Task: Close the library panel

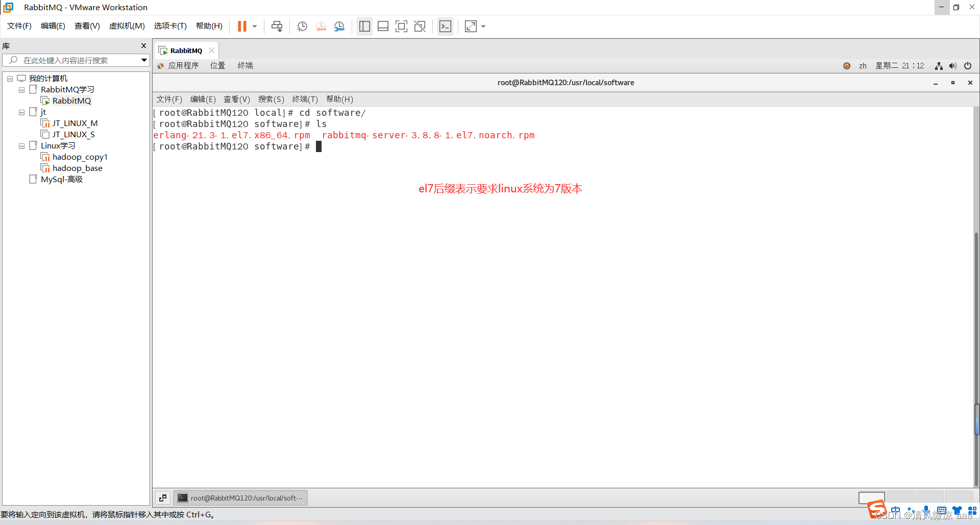Action: point(143,46)
